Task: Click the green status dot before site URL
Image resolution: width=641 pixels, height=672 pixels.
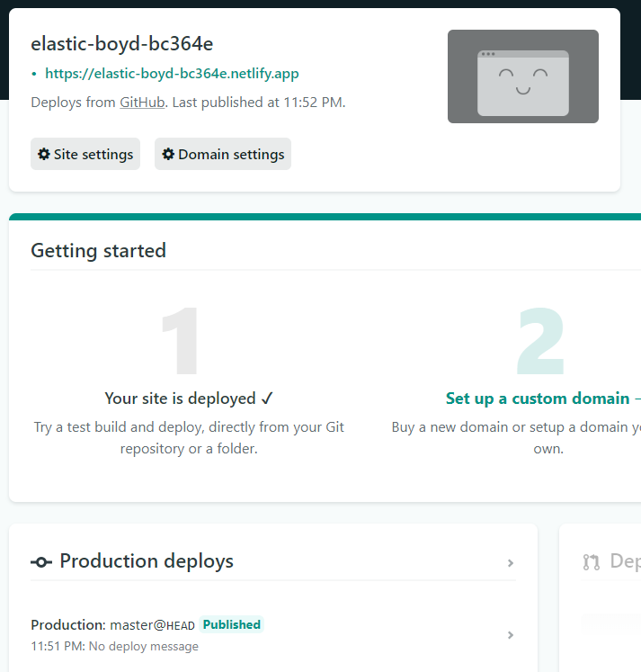Action: click(x=34, y=75)
